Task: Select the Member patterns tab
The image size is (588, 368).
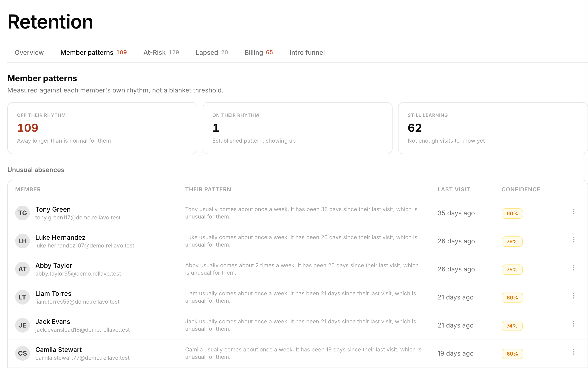Action: (93, 52)
